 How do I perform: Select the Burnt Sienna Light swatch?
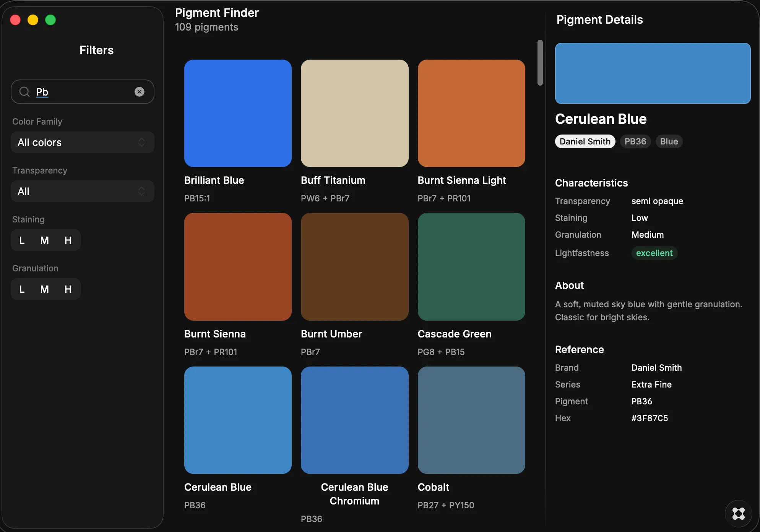(x=471, y=113)
